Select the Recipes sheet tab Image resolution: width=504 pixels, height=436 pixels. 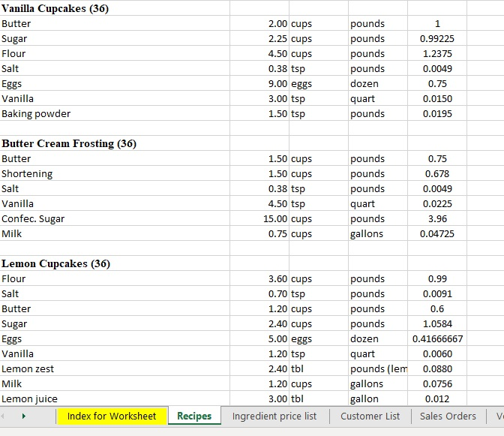(x=194, y=416)
